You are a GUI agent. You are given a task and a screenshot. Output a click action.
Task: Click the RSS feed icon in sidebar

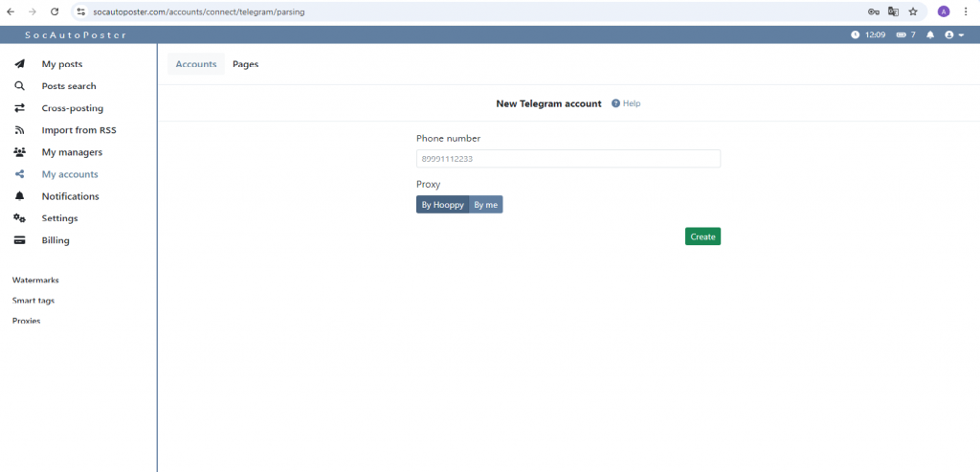(x=19, y=130)
